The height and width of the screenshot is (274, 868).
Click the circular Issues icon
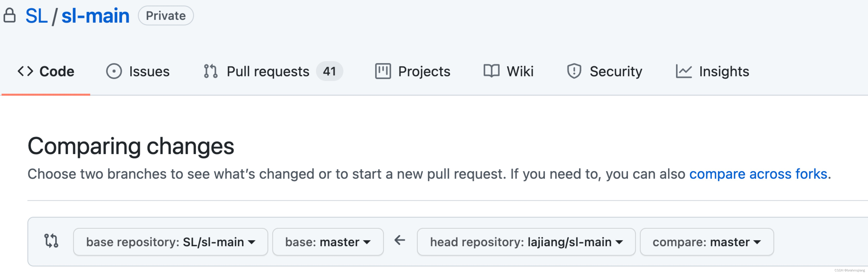pos(114,71)
